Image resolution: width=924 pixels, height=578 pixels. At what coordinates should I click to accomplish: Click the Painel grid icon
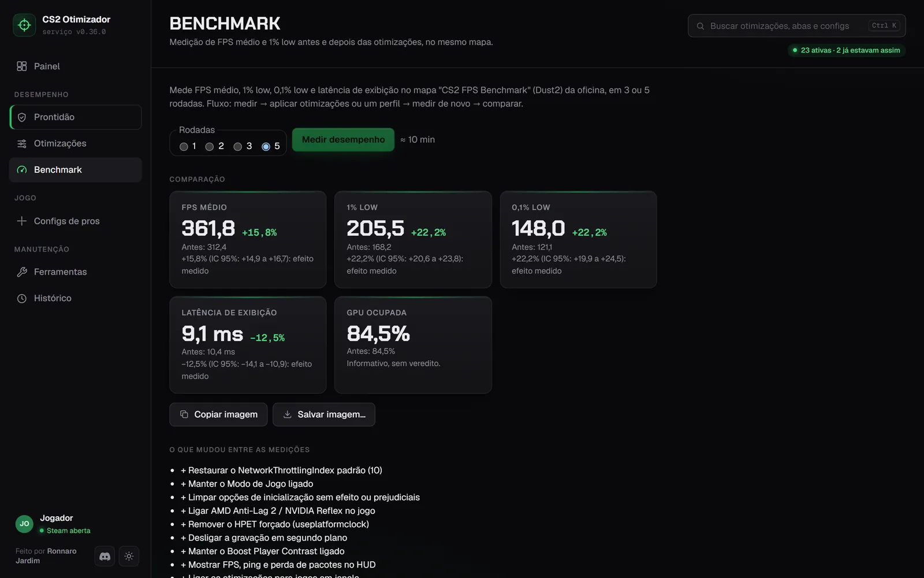point(22,66)
